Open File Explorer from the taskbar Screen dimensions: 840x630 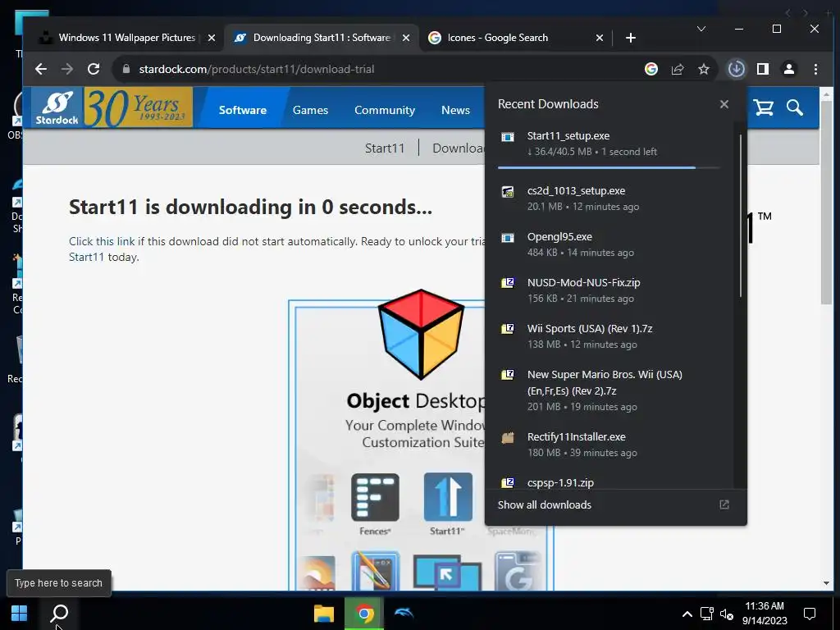point(323,614)
